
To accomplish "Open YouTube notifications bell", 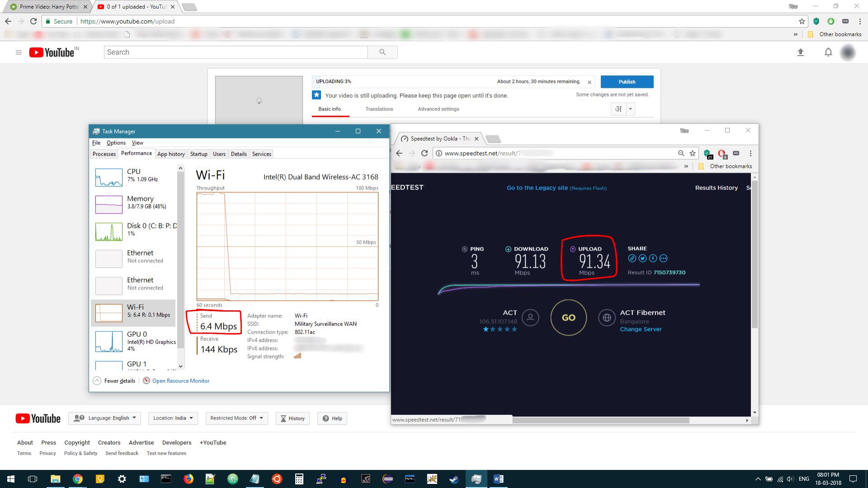I will 828,52.
